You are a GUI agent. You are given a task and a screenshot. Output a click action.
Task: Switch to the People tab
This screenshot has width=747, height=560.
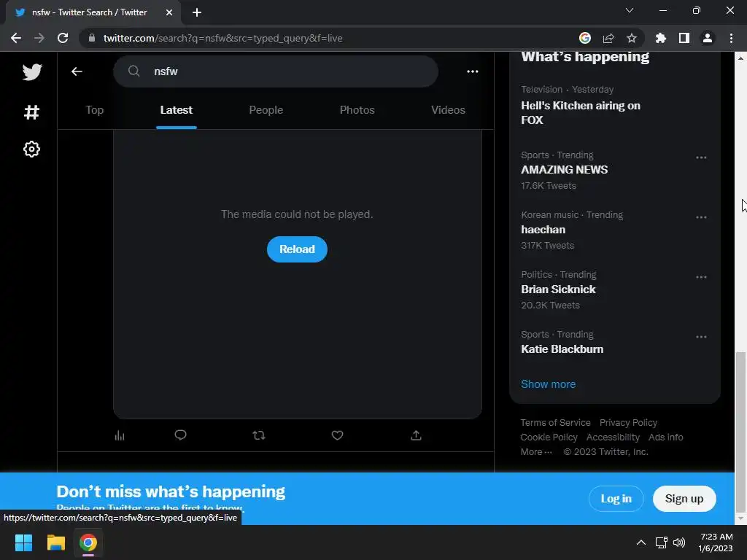[266, 110]
